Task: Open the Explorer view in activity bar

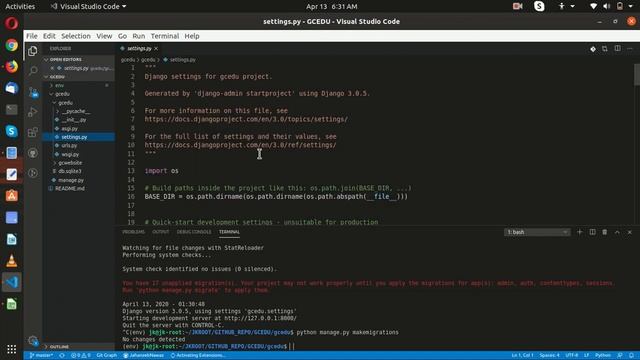Action: [x=33, y=51]
